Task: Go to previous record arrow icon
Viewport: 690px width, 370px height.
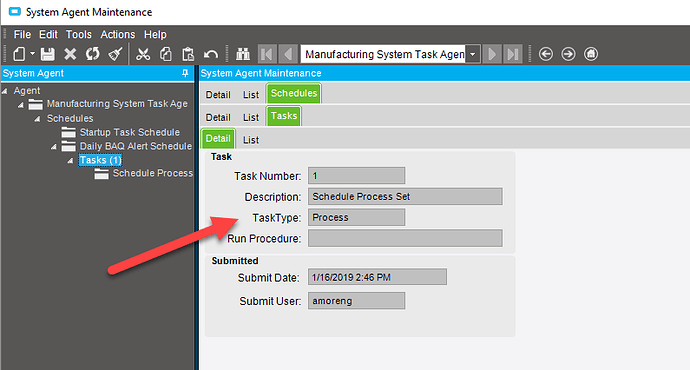Action: (288, 54)
